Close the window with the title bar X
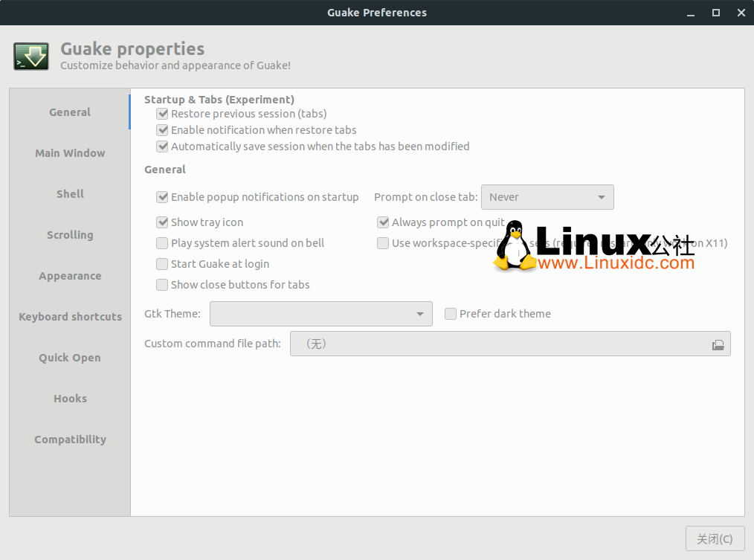 pyautogui.click(x=741, y=13)
